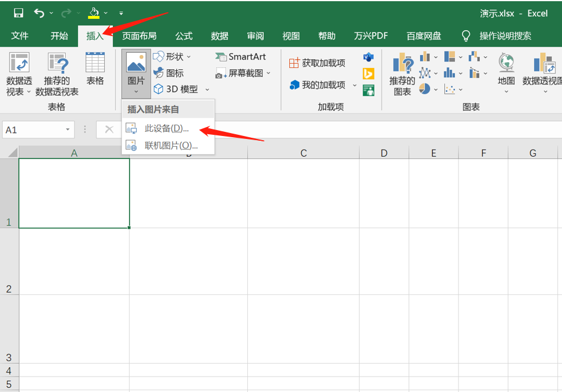Click the select-all corner triangle

(x=13, y=153)
